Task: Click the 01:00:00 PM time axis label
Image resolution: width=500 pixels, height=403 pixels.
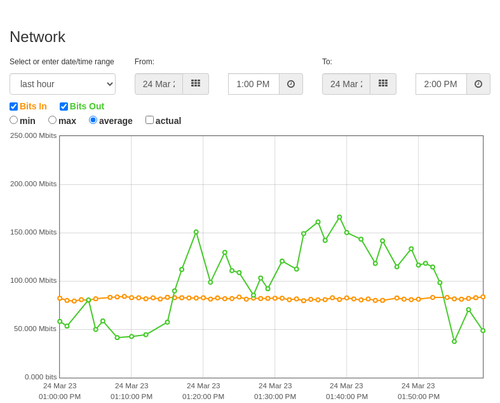Action: coord(60,397)
